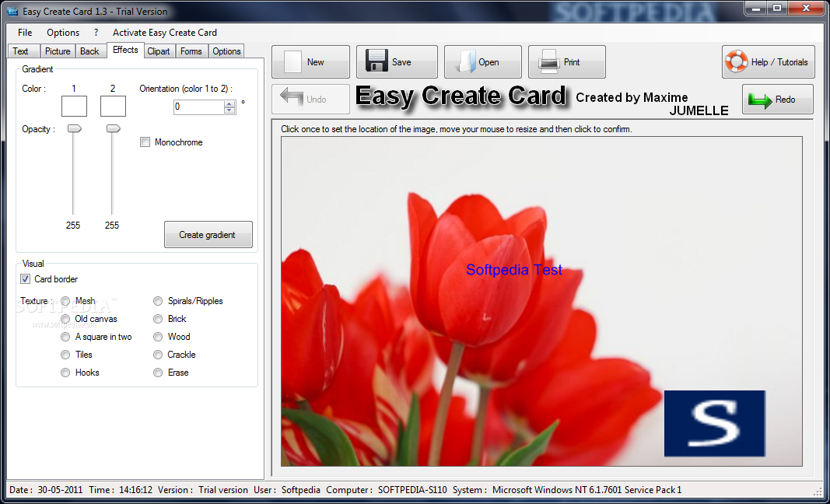This screenshot has width=830, height=504.
Task: Open the File menu
Action: [x=25, y=33]
